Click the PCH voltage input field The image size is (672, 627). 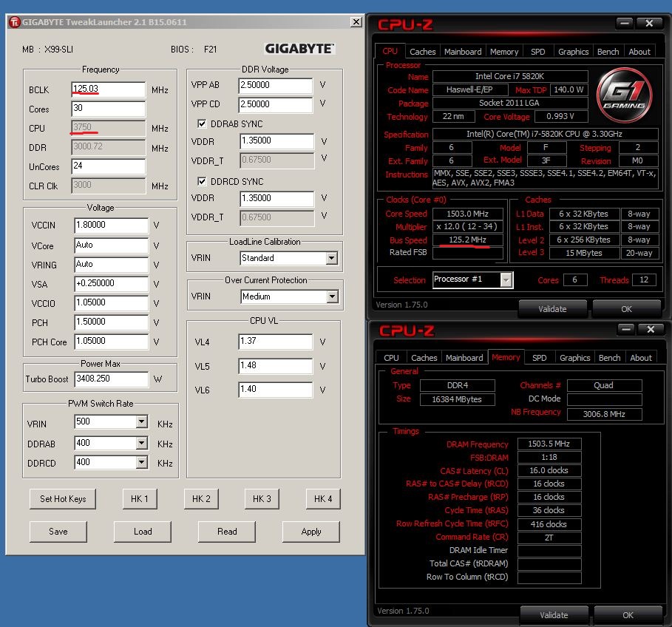point(112,322)
